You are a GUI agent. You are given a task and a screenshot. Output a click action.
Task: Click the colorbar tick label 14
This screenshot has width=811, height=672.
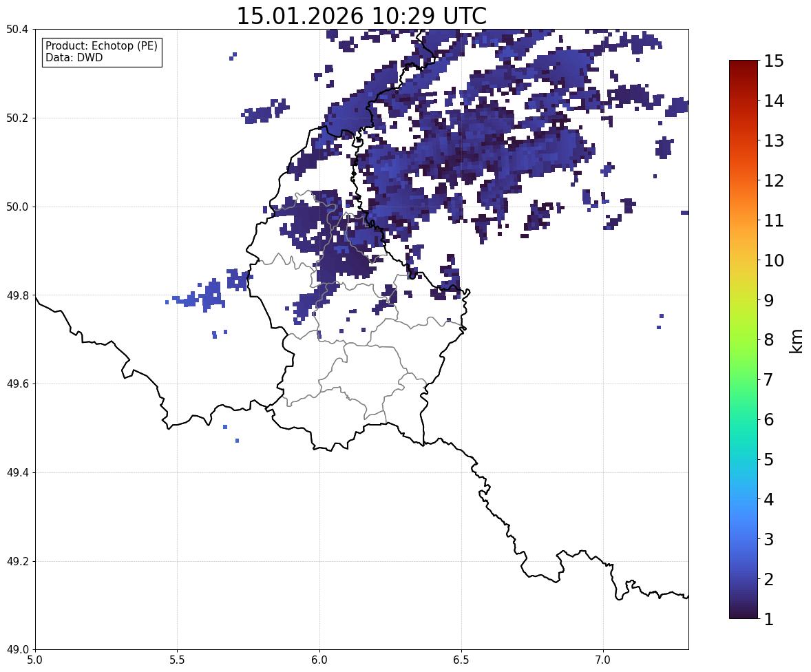774,101
